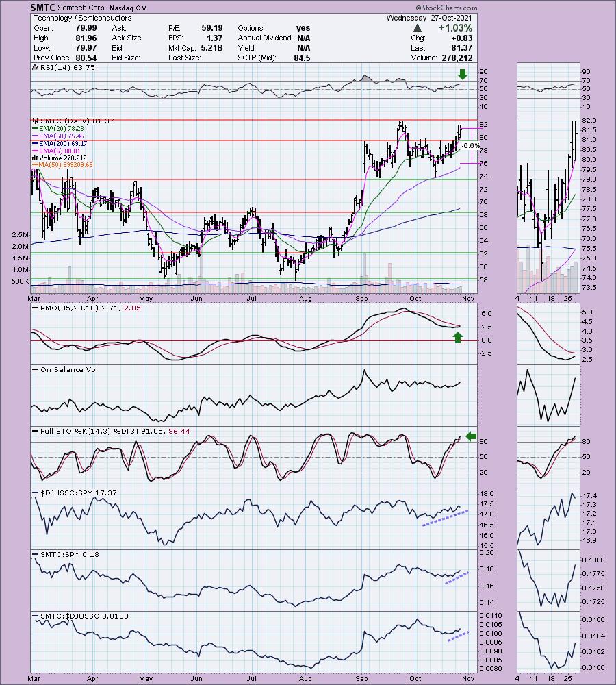The image size is (616, 685).
Task: Click the EMA(200) 69.17 legend entry
Action: pos(63,143)
